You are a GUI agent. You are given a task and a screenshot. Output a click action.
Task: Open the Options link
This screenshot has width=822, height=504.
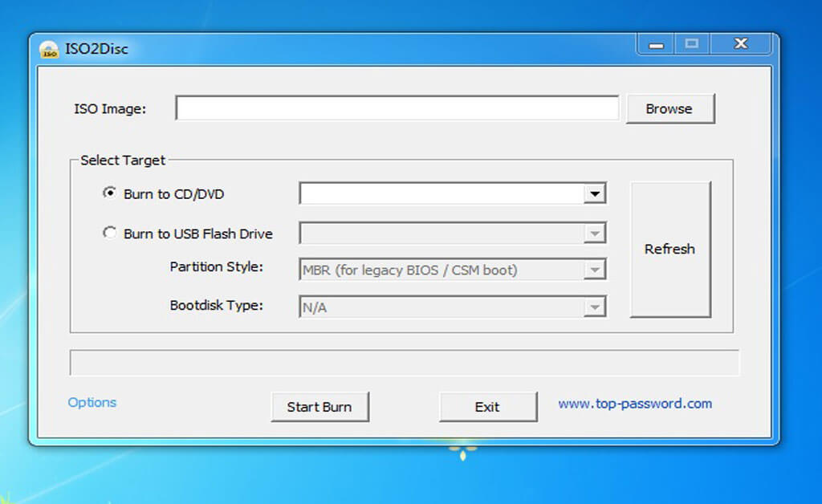click(x=92, y=403)
